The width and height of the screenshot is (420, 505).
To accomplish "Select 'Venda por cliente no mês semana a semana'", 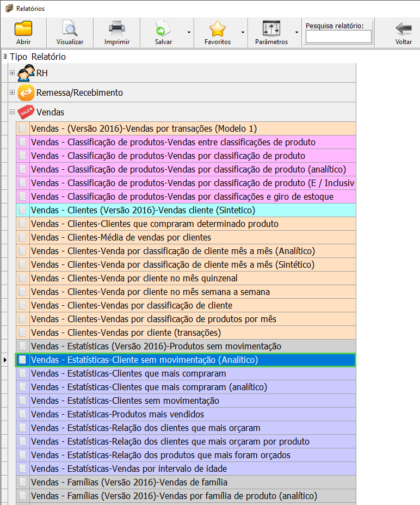I will pos(186,292).
